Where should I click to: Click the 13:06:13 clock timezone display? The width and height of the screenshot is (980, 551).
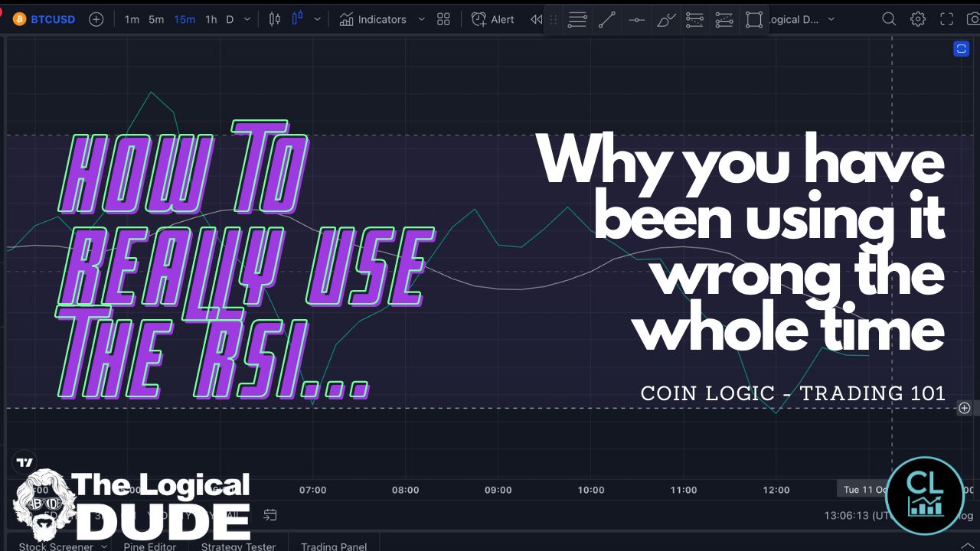(857, 516)
